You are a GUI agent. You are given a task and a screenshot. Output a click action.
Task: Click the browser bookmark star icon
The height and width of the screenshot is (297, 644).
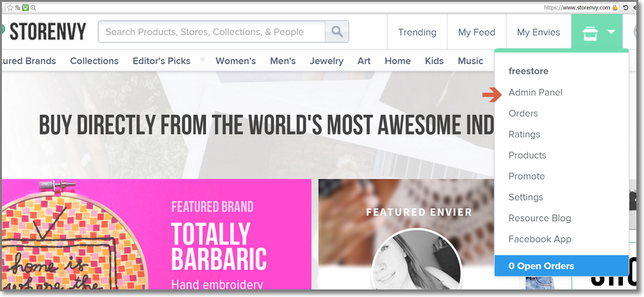pyautogui.click(x=10, y=8)
